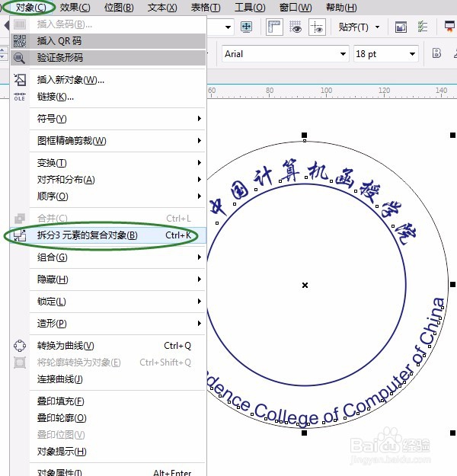This screenshot has width=457, height=476.
Task: Click the full-screen preview toolbar icon
Action: point(246,27)
